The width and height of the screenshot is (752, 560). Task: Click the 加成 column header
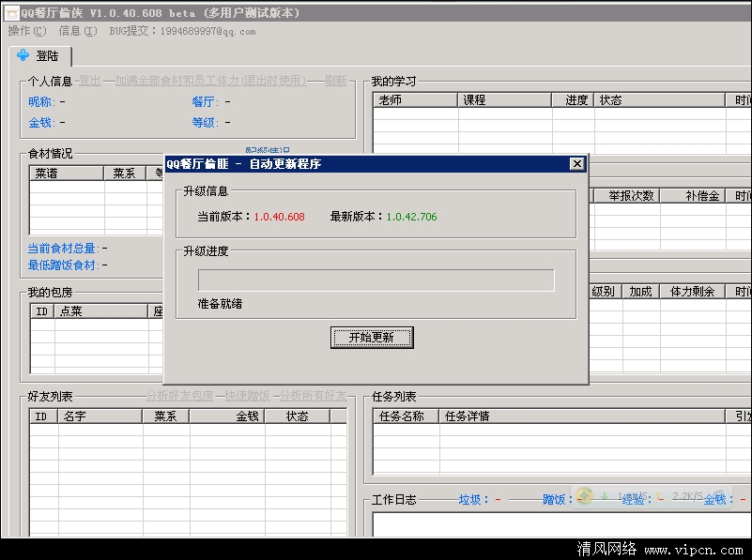pyautogui.click(x=640, y=292)
